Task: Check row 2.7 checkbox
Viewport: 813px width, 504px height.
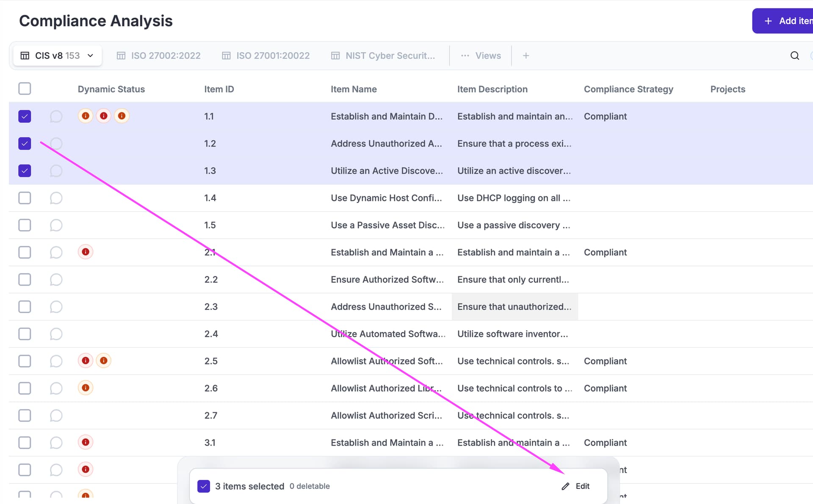Action: (25, 416)
